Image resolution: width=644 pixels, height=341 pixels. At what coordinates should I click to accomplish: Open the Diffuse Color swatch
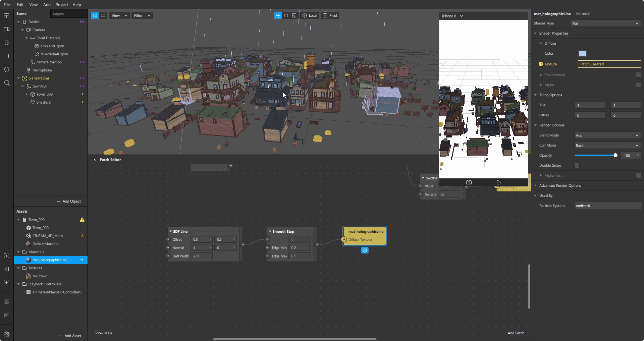583,53
